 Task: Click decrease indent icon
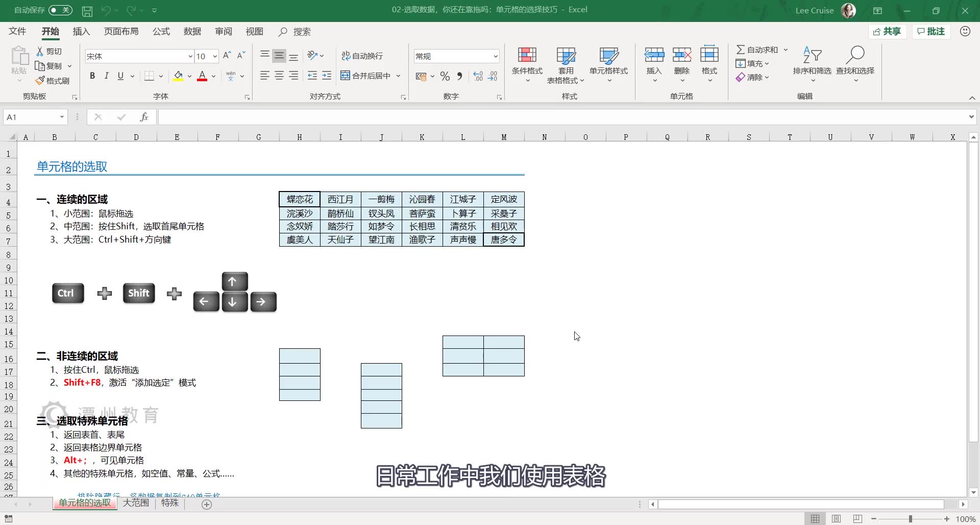coord(312,76)
